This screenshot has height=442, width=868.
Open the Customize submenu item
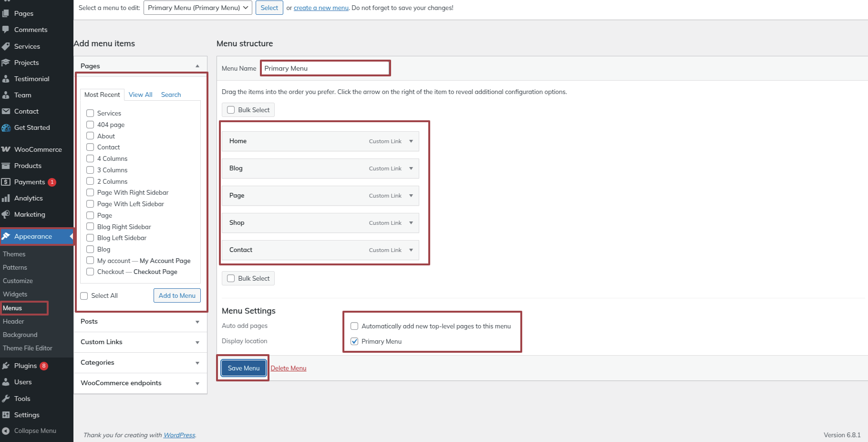coord(18,281)
